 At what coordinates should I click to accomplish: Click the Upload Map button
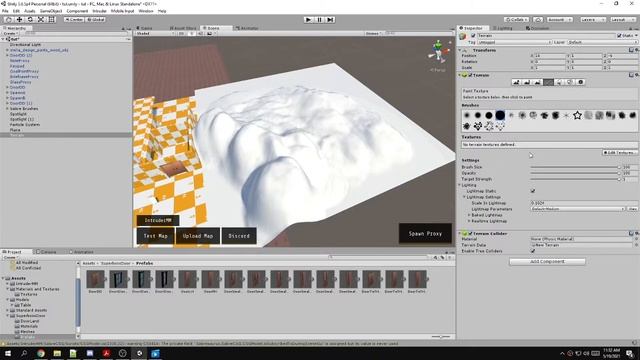tap(198, 236)
